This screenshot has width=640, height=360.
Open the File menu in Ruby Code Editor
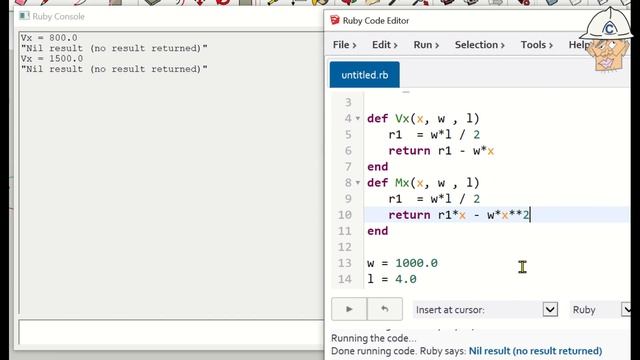[344, 45]
